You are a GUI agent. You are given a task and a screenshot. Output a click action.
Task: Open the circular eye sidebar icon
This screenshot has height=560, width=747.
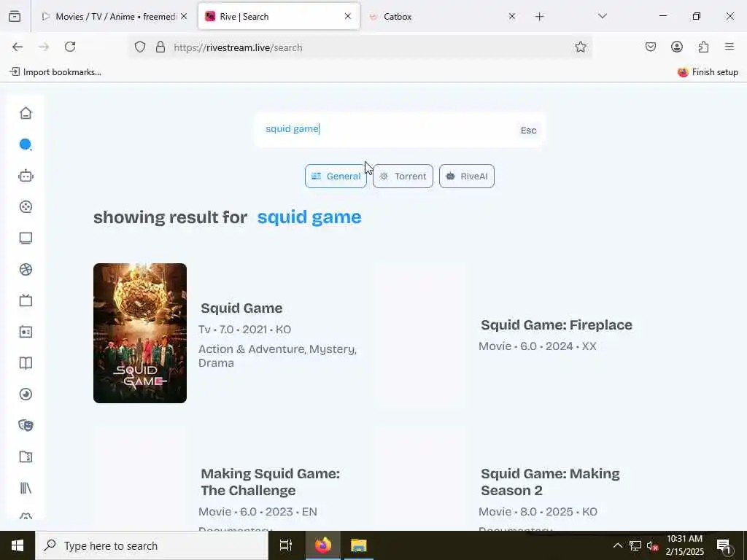26,394
